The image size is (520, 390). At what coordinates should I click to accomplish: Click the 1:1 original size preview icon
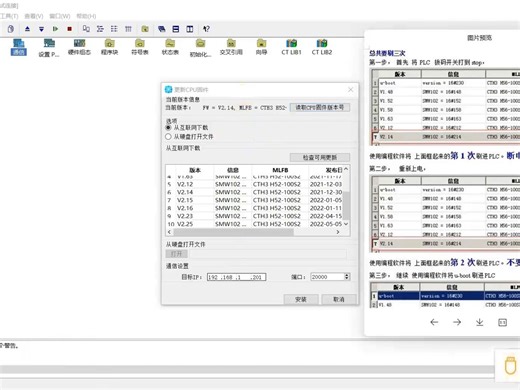(x=502, y=322)
